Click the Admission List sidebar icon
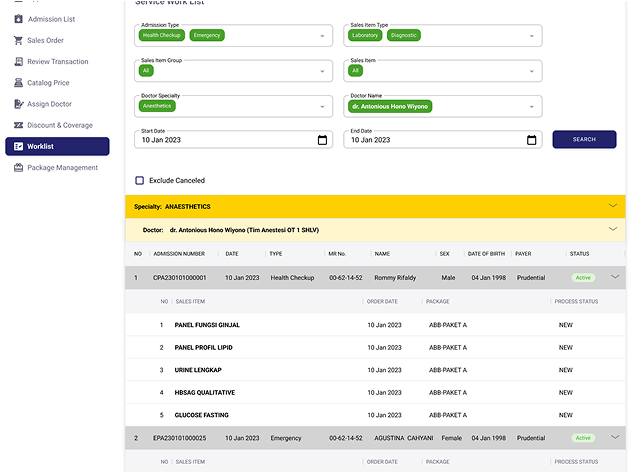 click(x=18, y=19)
